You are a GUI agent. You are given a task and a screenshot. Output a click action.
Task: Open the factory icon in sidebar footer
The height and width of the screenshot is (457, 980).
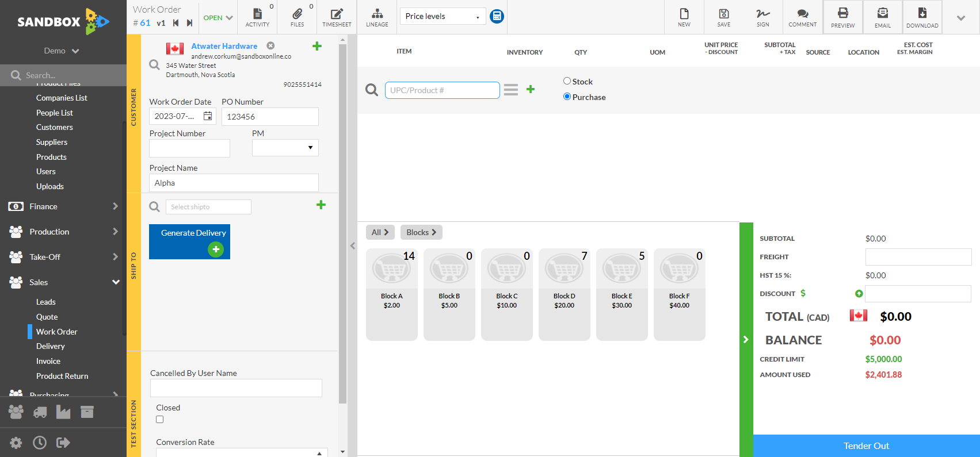click(x=63, y=412)
